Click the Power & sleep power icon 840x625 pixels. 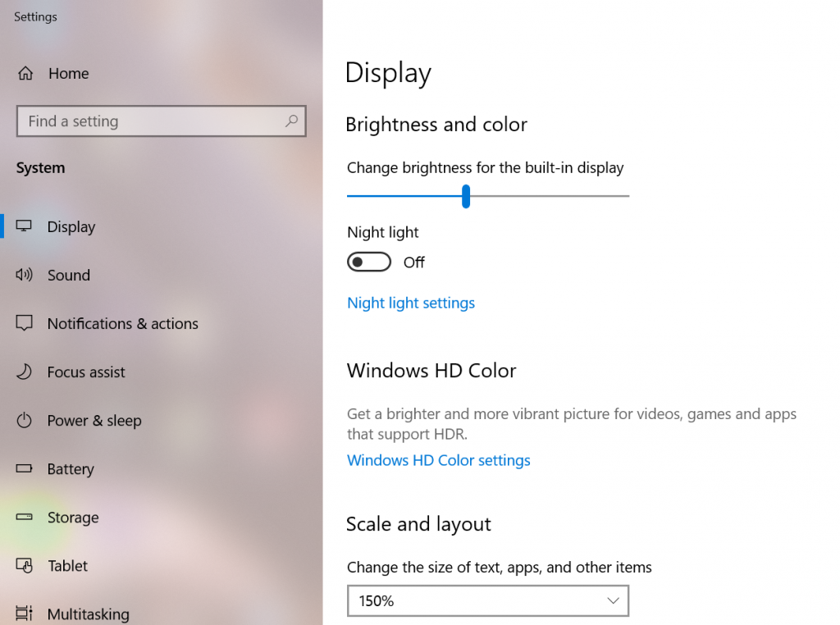point(24,421)
